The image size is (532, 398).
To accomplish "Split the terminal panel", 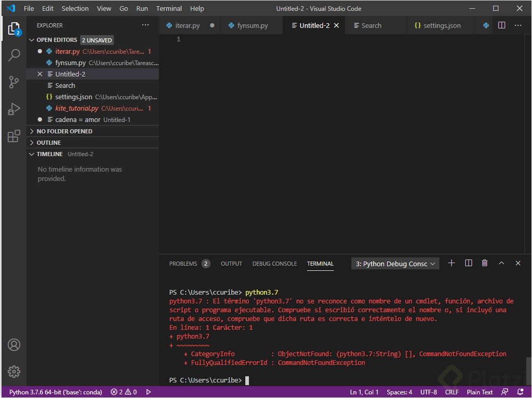I will click(468, 263).
